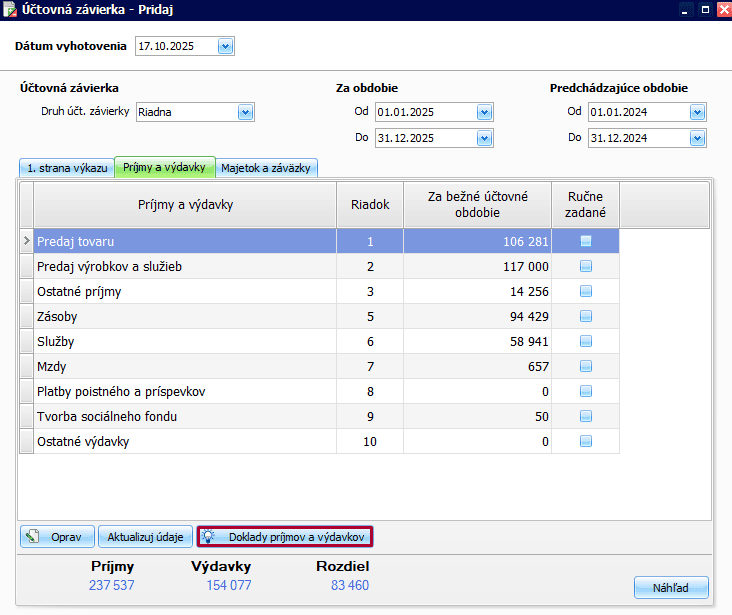Enable Ručne zadané checkbox for Zásoby

pos(586,316)
